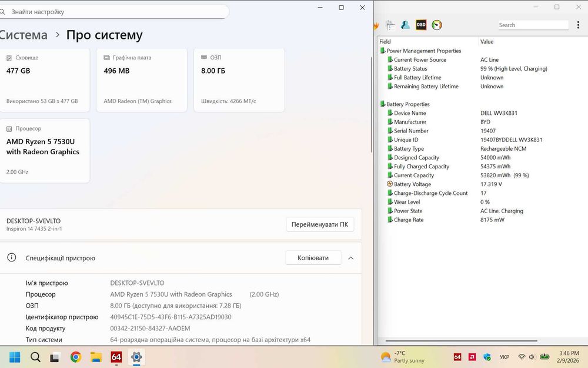
Task: Click the user profile icon in AIDA64 toolbar
Action: pyautogui.click(x=405, y=25)
